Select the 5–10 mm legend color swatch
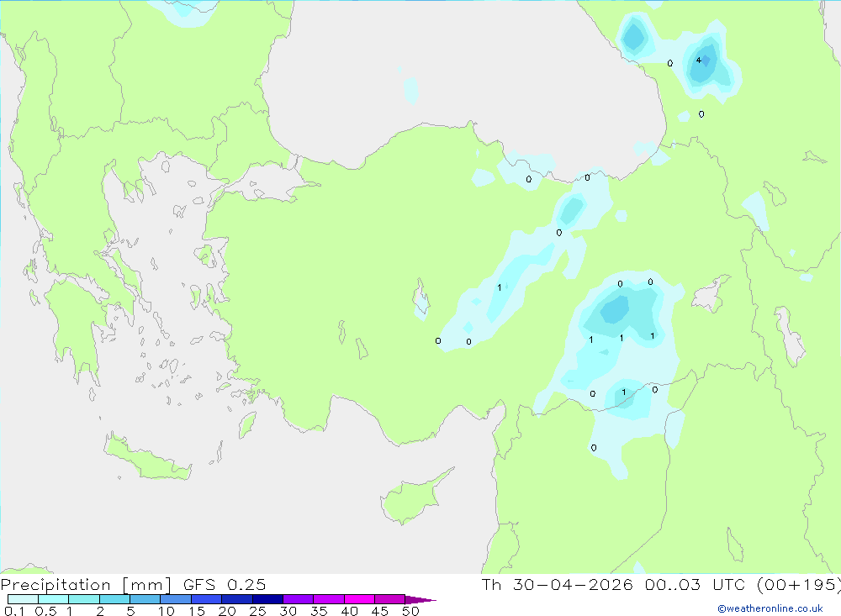This screenshot has height=616, width=841. pyautogui.click(x=145, y=599)
